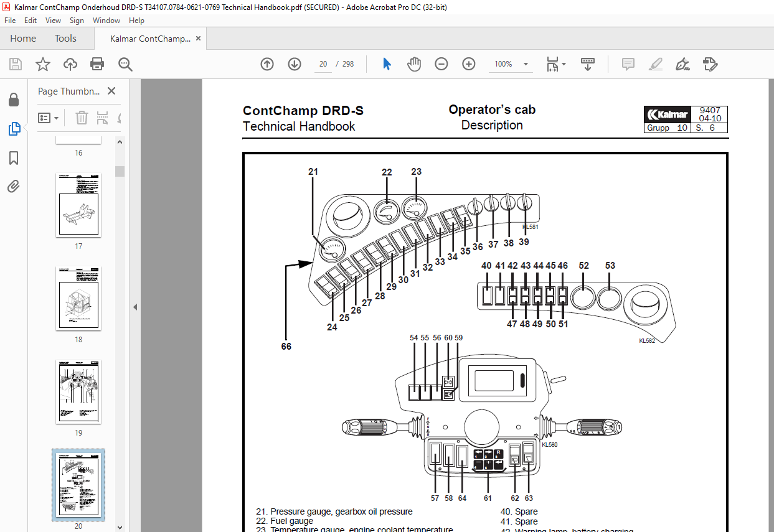Open the Find text magnifier tool

pos(125,64)
